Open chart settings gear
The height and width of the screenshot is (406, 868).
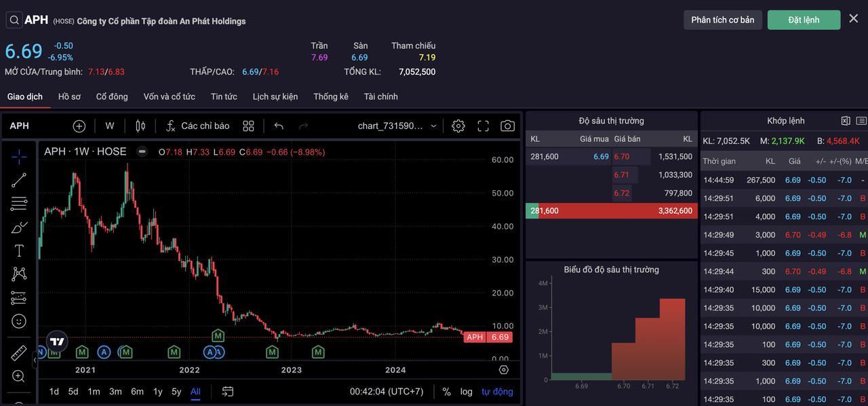(458, 126)
